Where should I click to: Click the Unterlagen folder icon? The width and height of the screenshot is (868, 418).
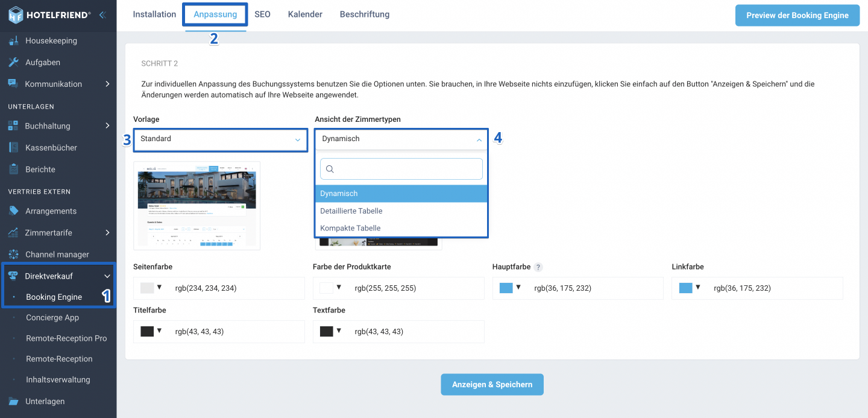click(13, 401)
